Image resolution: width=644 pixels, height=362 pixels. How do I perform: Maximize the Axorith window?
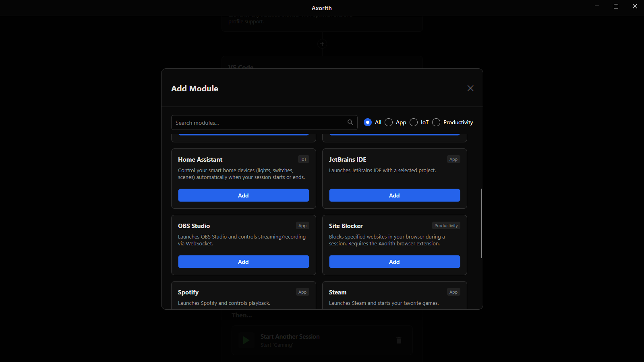[x=616, y=6]
